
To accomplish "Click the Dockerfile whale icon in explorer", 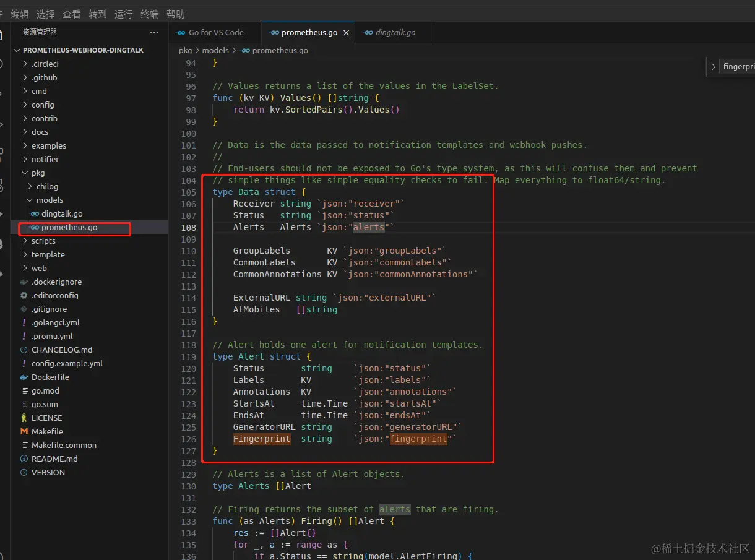I will (24, 377).
